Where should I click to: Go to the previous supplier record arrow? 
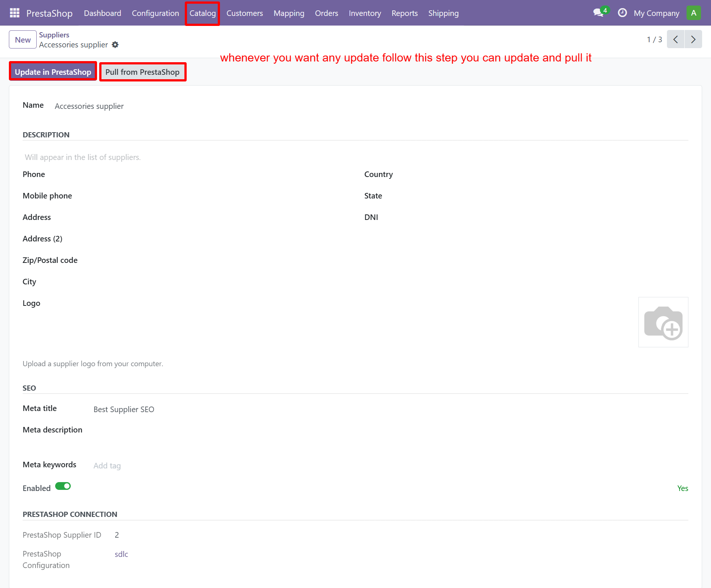[675, 39]
